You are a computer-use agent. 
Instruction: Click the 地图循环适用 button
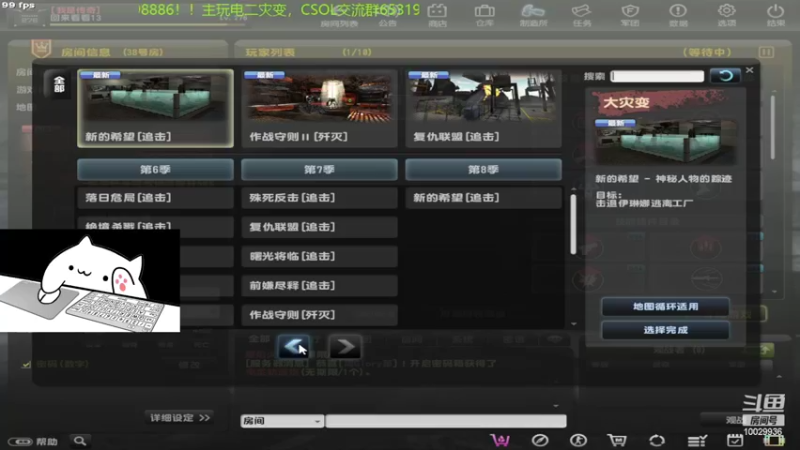(x=665, y=307)
